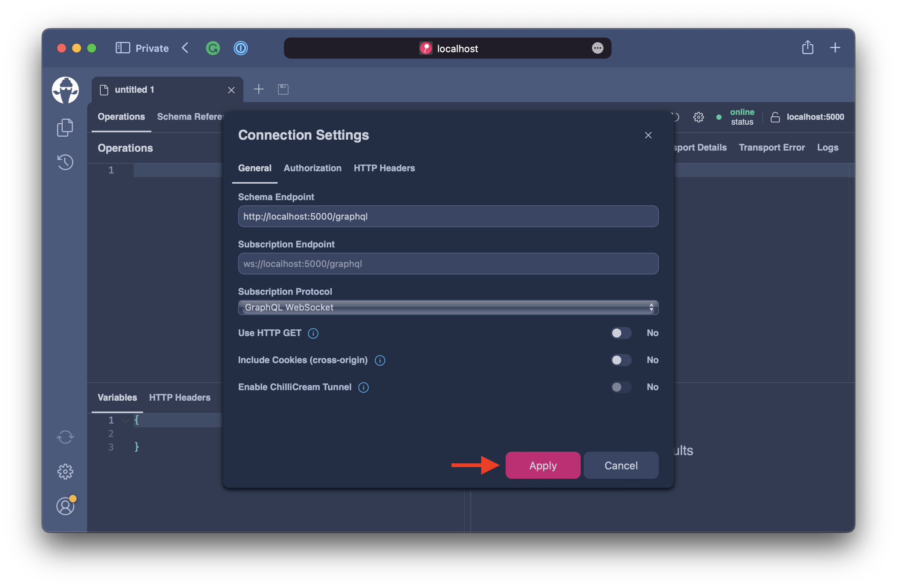Screen dimensions: 897x588
Task: Click the close X on Connection Settings dialog
Action: (x=648, y=135)
